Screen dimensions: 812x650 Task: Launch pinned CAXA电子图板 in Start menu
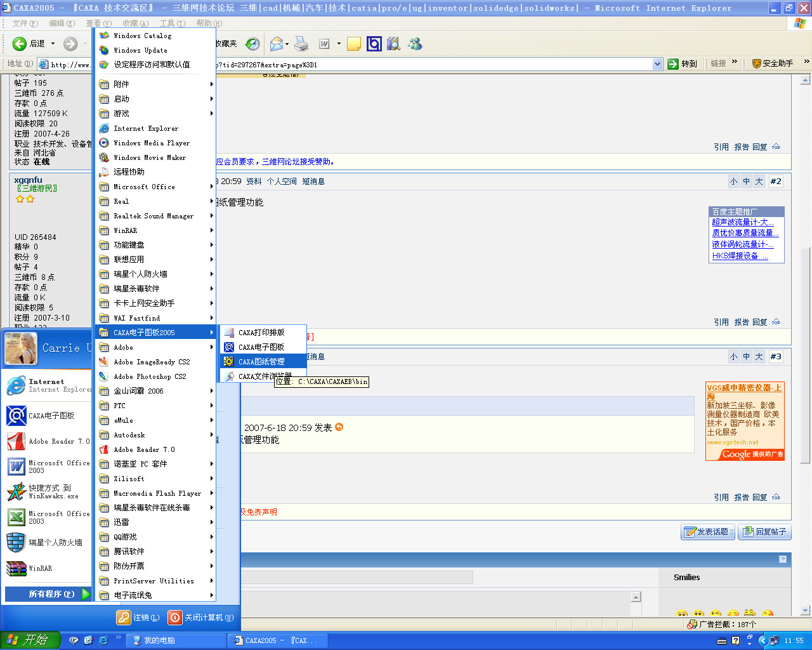pos(47,416)
